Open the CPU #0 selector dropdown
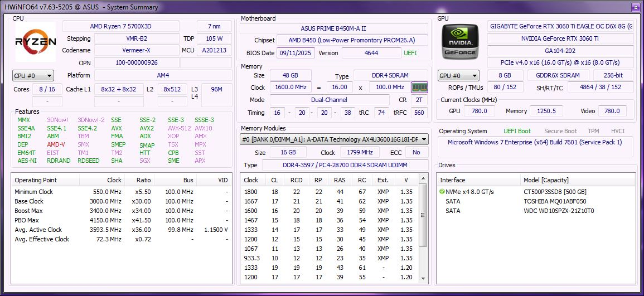The image size is (644, 296). (x=33, y=76)
